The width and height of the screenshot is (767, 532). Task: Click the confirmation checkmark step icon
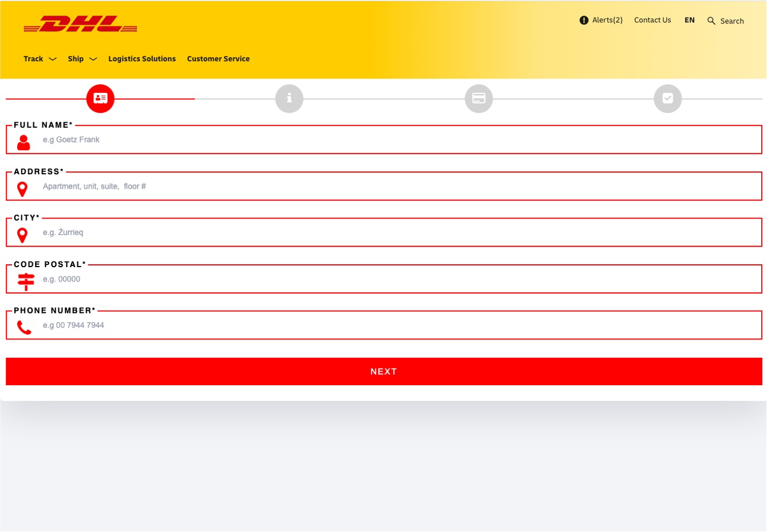tap(667, 98)
